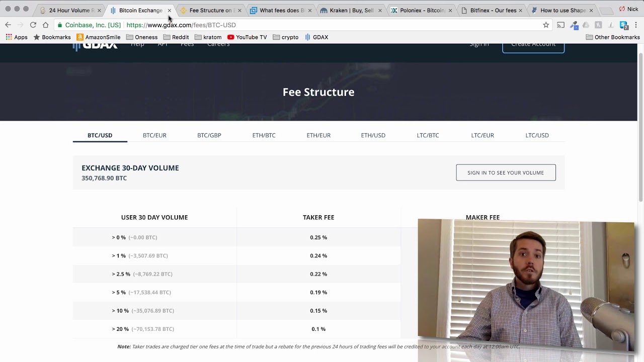The width and height of the screenshot is (644, 362).
Task: Open AmazonSmile bookmark
Action: point(99,37)
